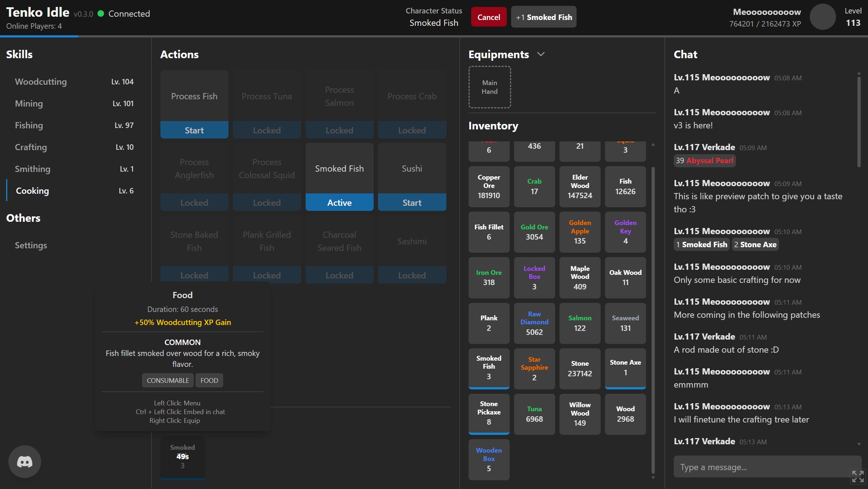Cancel the current Smoked Fish action

click(x=488, y=17)
